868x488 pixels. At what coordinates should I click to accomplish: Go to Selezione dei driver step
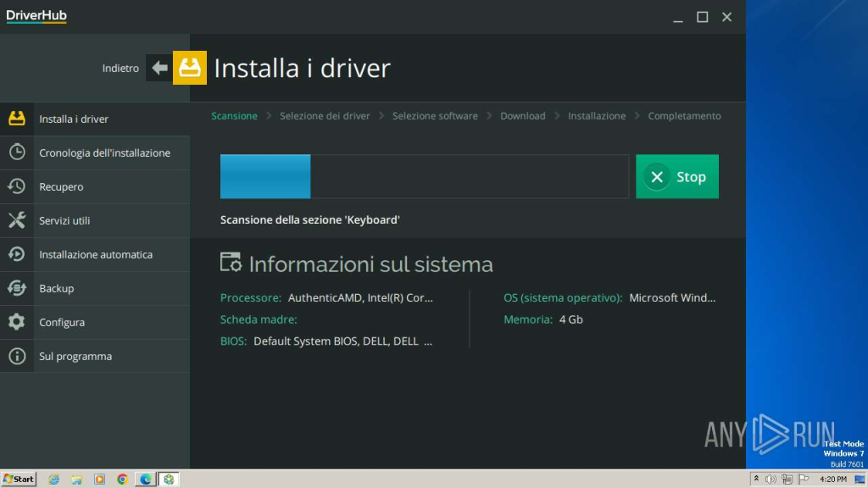pyautogui.click(x=325, y=116)
